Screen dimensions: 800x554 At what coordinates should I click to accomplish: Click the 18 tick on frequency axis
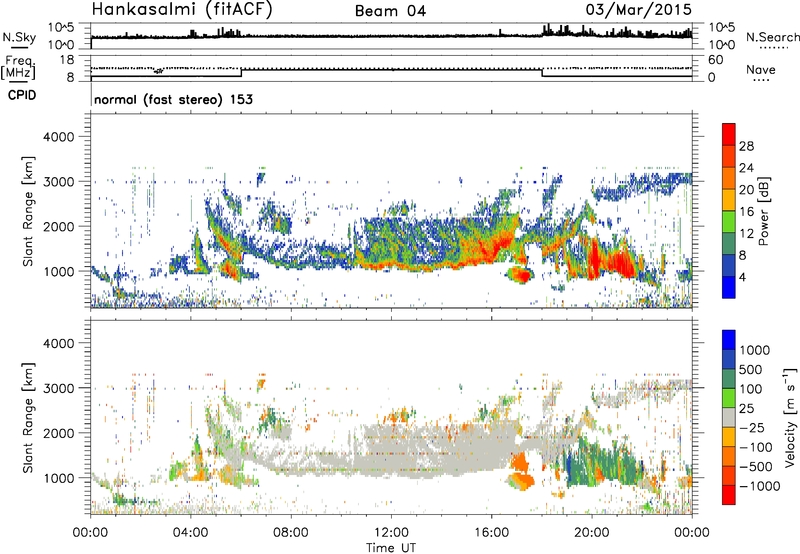(x=67, y=60)
